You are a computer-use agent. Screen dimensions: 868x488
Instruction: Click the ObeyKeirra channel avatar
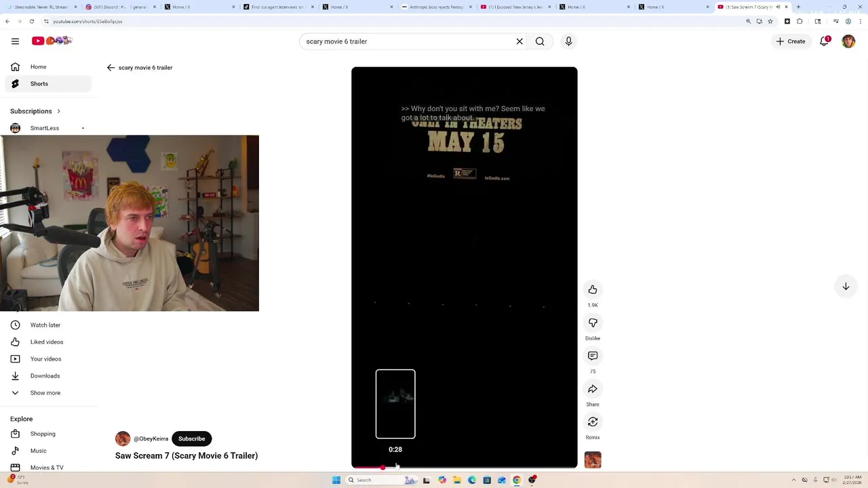click(x=123, y=439)
